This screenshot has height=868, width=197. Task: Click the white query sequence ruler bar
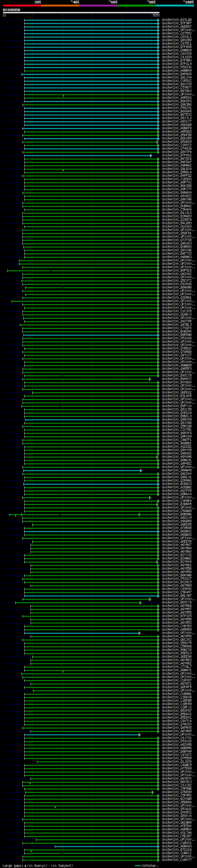(x=81, y=12)
